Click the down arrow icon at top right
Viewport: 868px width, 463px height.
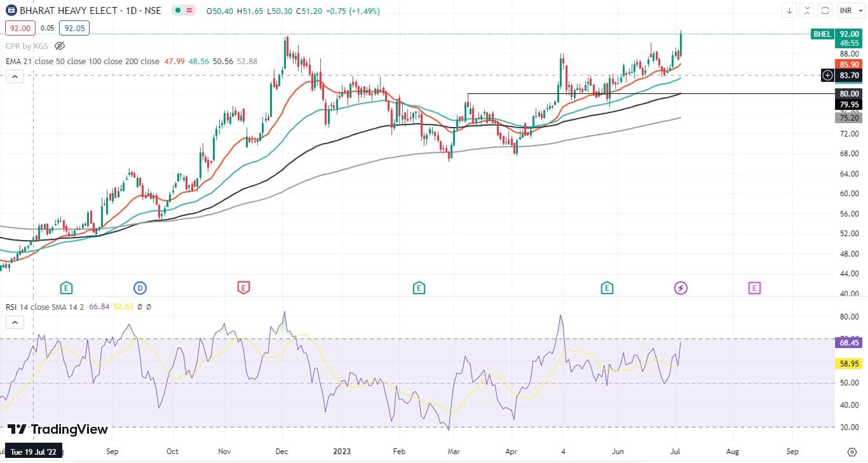(x=789, y=11)
